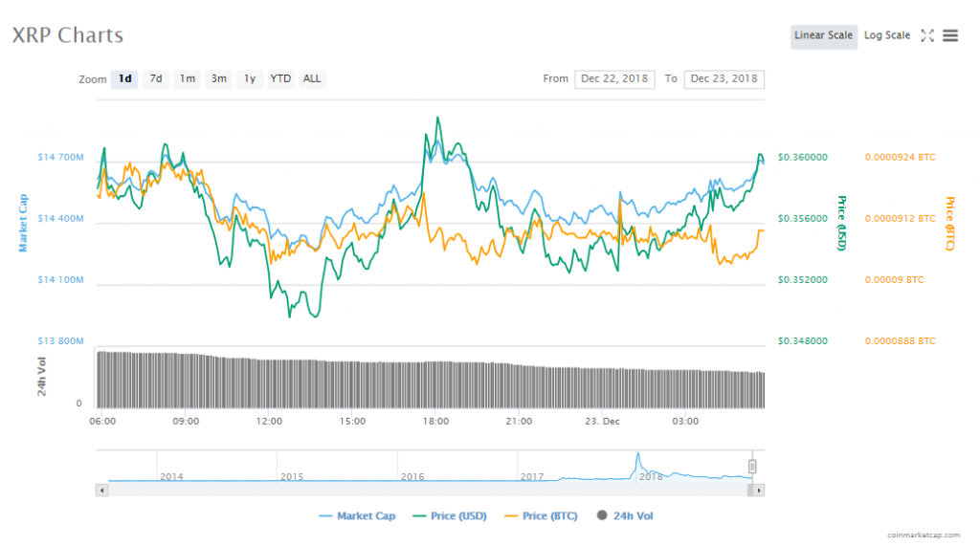The image size is (980, 546).
Task: Toggle the 24h Vol legend marker
Action: point(602,516)
